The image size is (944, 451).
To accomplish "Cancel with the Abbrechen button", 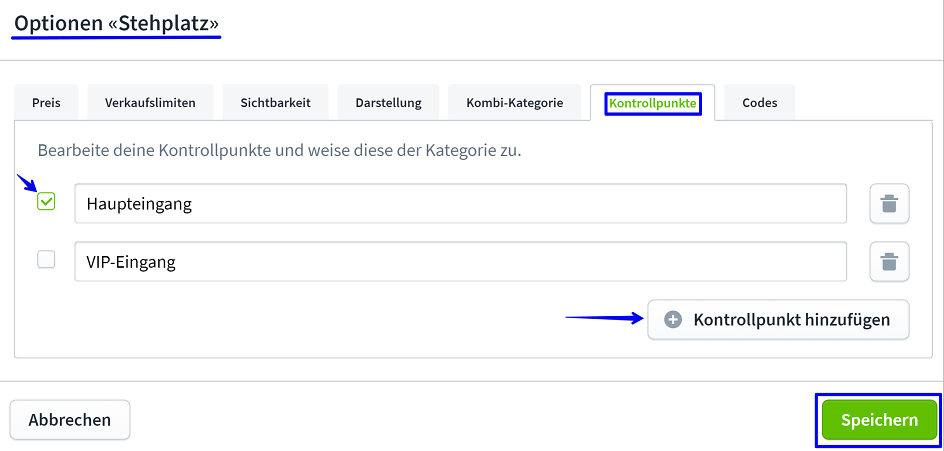I will point(70,420).
